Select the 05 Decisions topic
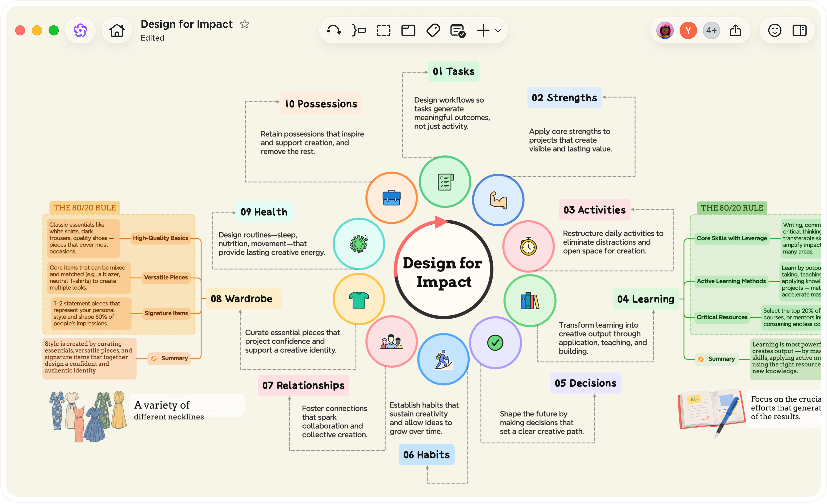The image size is (827, 504). (586, 383)
